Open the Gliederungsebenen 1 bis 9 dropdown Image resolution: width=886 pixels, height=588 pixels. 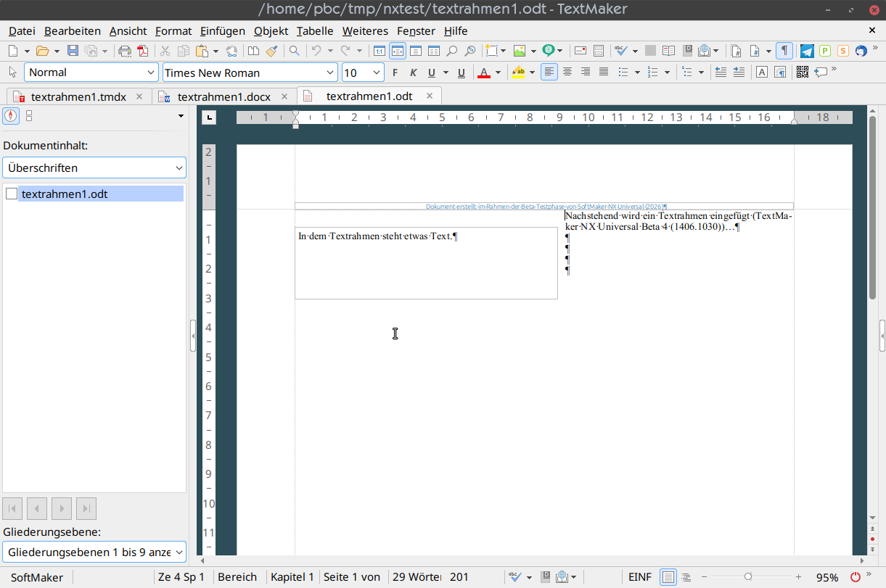[x=94, y=552]
